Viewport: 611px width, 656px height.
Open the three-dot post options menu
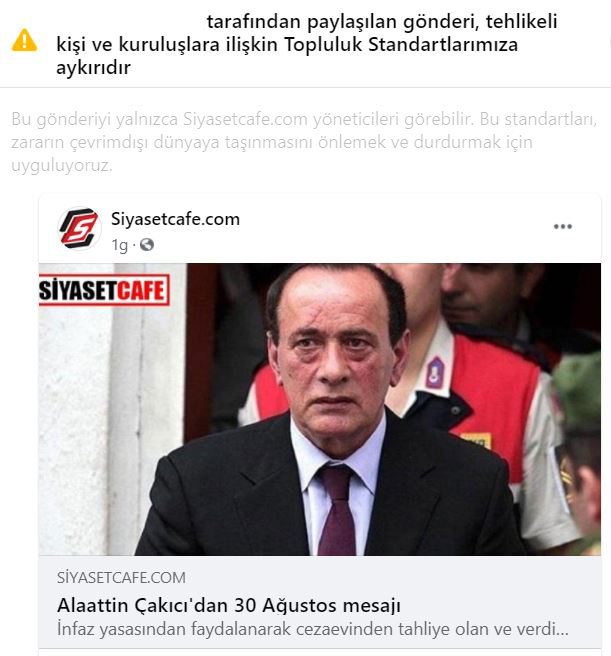tap(562, 227)
